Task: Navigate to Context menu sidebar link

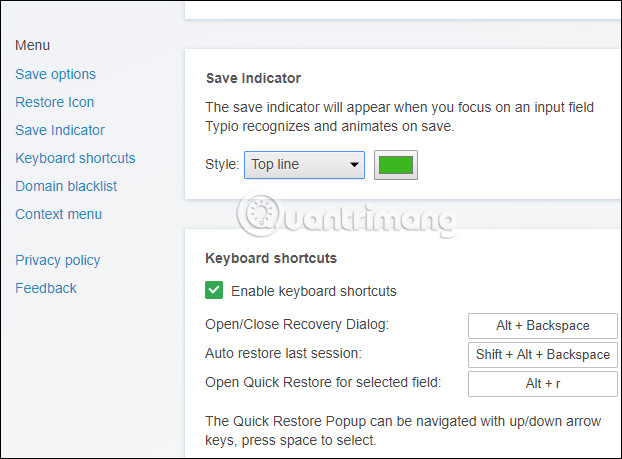Action: click(58, 214)
